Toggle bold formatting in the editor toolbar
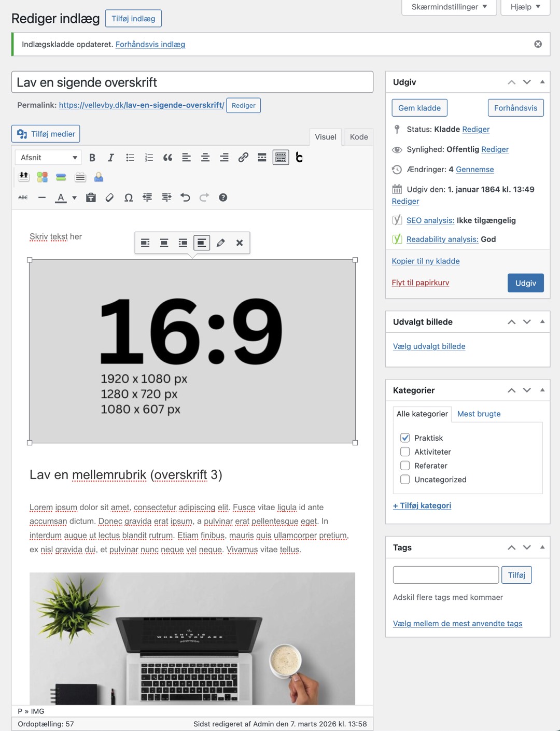This screenshot has width=560, height=731. [92, 157]
